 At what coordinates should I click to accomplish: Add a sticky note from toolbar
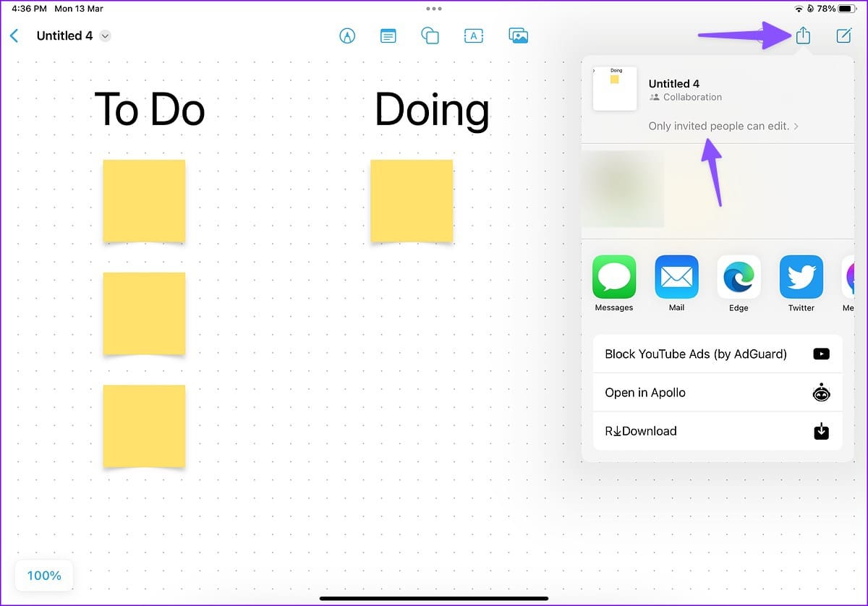pyautogui.click(x=388, y=35)
